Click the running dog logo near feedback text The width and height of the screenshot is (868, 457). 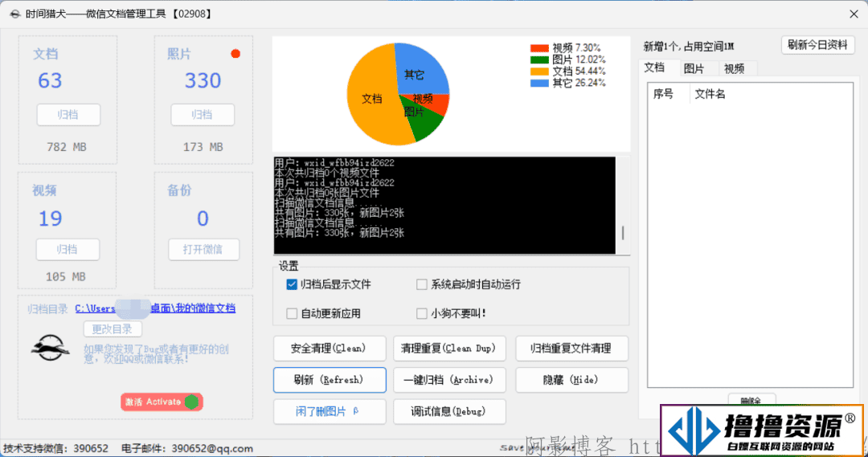(x=51, y=348)
